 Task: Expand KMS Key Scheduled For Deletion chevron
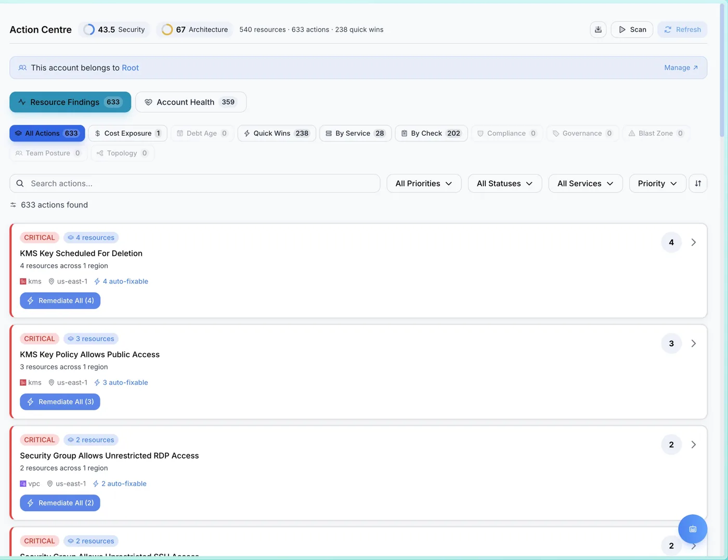[x=694, y=242]
